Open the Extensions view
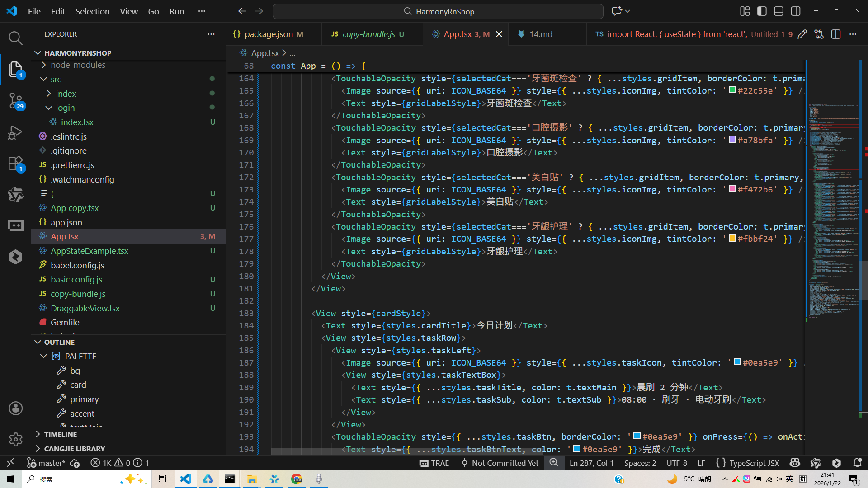The width and height of the screenshot is (868, 488). (15, 164)
